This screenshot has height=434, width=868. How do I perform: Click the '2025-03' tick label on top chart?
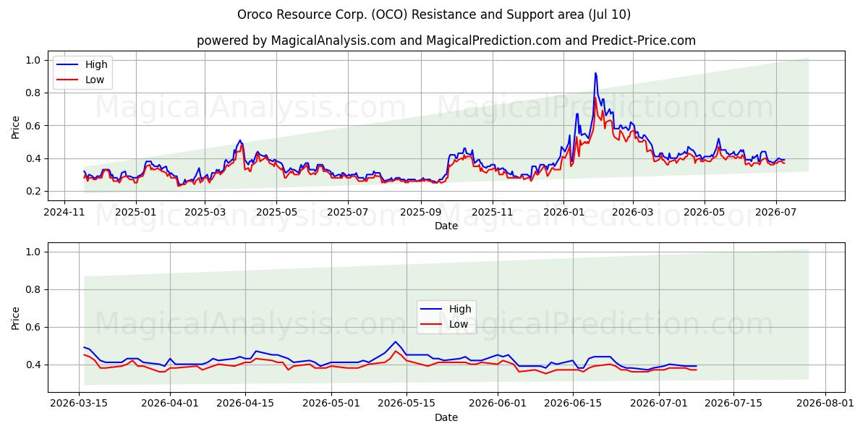coord(205,212)
